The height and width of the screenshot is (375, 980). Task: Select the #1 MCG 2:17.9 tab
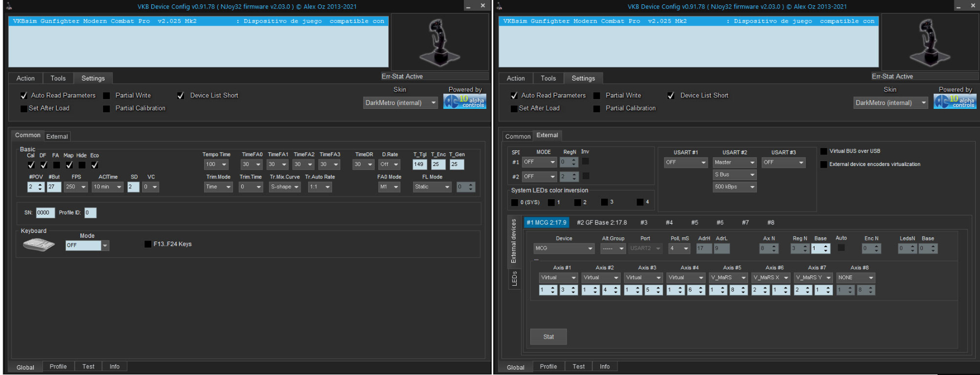546,223
